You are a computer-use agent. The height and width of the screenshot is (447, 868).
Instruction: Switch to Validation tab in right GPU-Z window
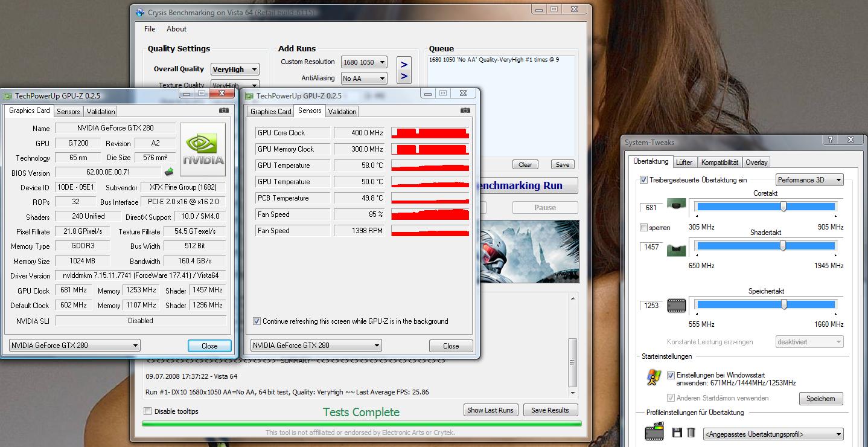342,111
